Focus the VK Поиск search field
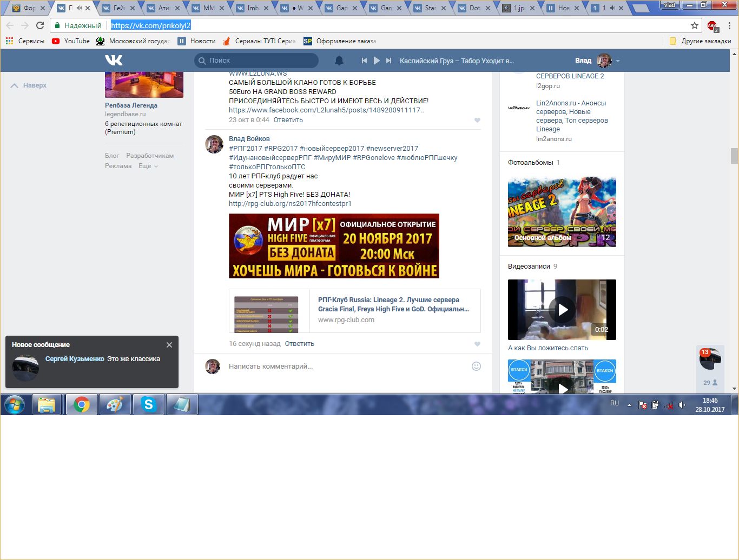The height and width of the screenshot is (560, 739). pos(256,61)
